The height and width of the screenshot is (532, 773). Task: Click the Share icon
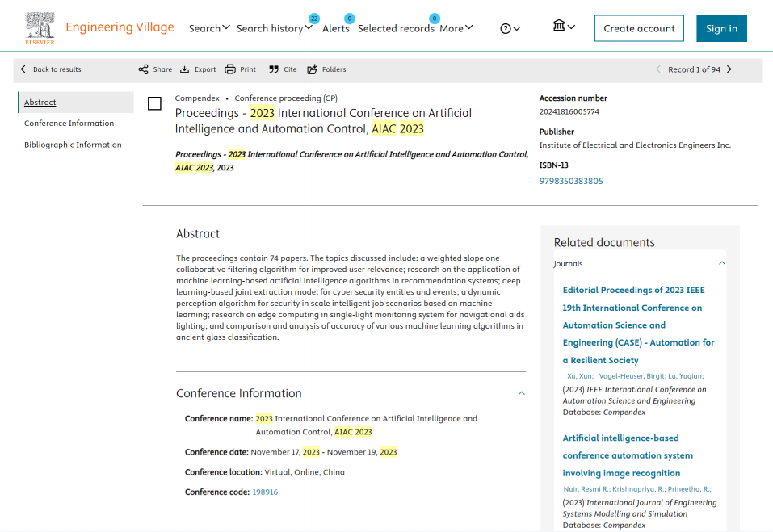pyautogui.click(x=144, y=69)
